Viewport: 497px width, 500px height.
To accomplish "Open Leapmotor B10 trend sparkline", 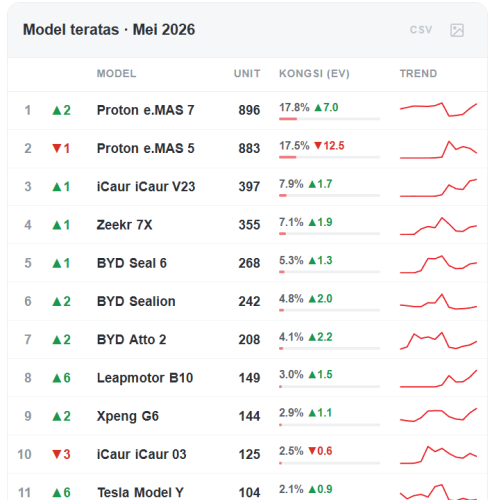I will (x=438, y=379).
